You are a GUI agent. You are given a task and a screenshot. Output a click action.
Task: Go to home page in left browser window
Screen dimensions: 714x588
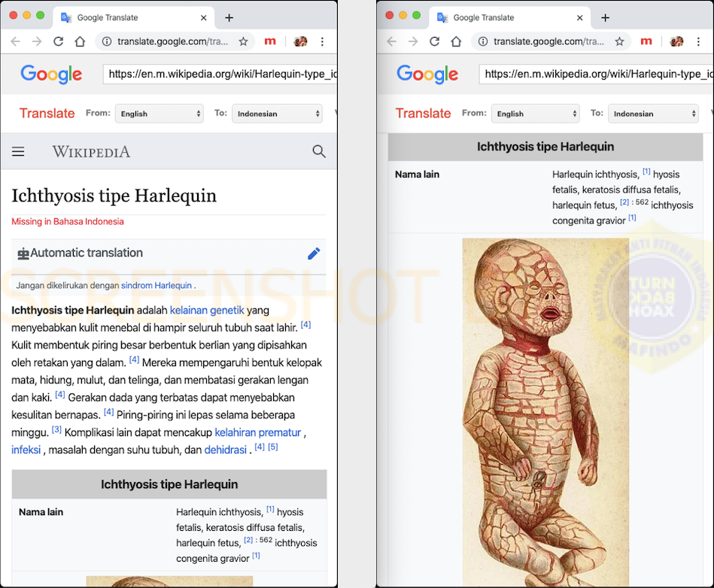point(81,41)
